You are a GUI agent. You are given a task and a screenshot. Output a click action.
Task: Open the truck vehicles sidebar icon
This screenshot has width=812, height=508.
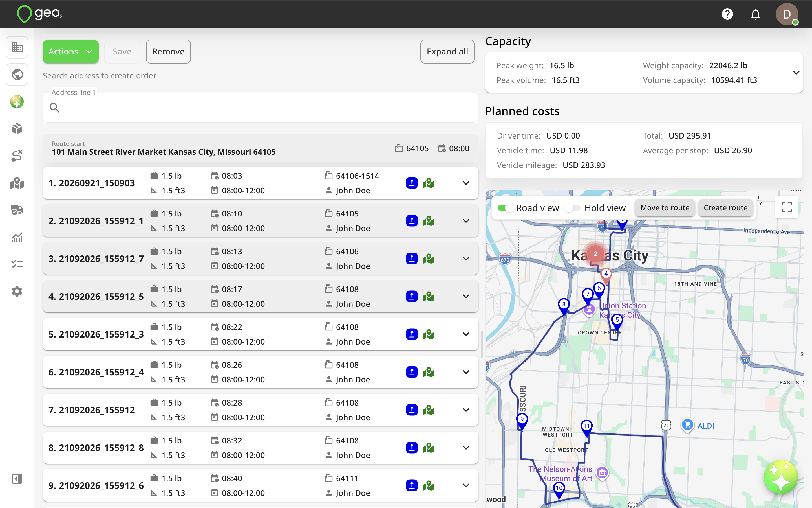click(x=17, y=210)
